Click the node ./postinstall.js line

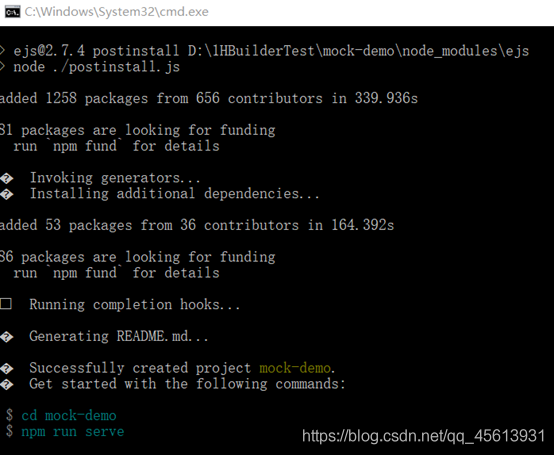(96, 67)
